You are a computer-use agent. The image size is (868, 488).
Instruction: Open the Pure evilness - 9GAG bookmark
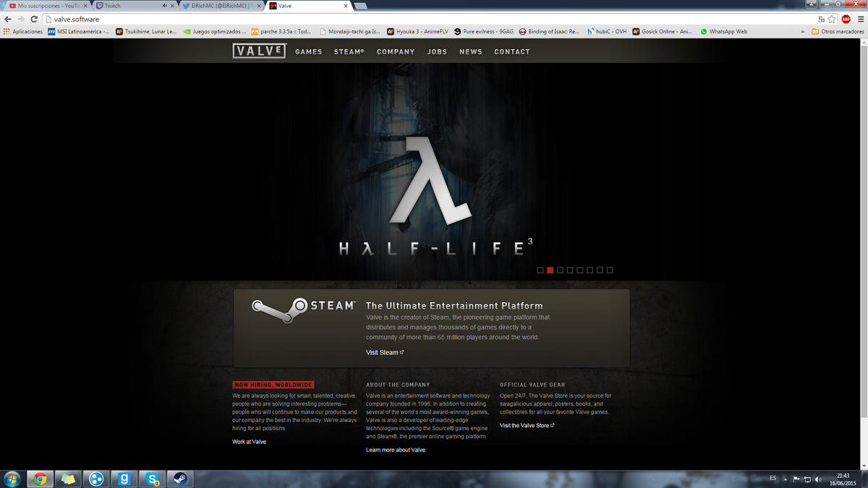click(x=484, y=32)
